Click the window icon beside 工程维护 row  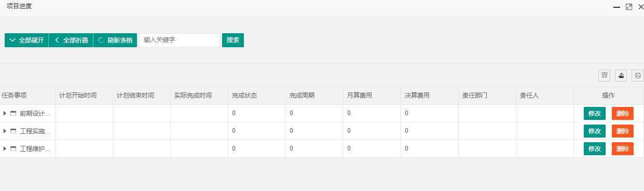[13, 148]
